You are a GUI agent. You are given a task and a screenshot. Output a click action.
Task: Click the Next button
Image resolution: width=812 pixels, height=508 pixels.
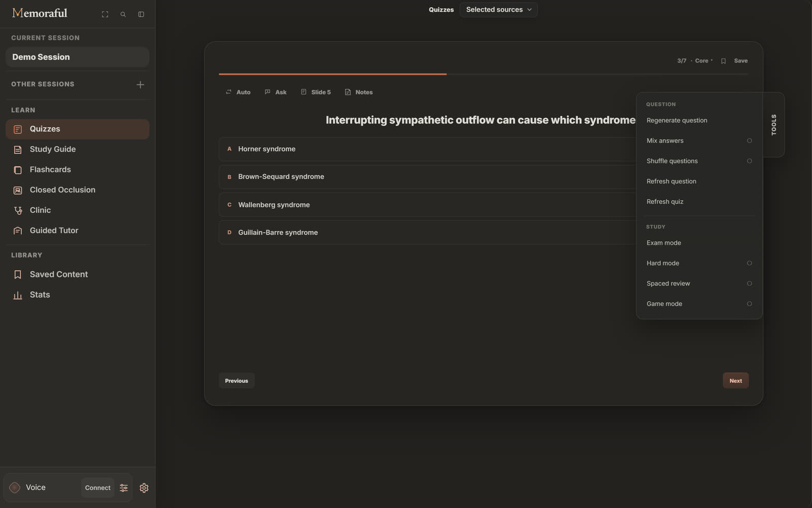click(x=735, y=380)
